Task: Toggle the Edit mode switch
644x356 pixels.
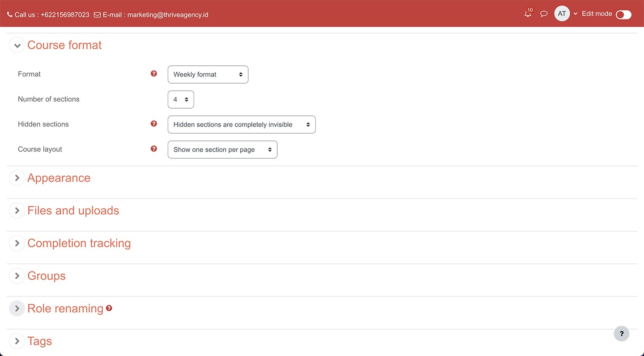Action: [x=623, y=15]
